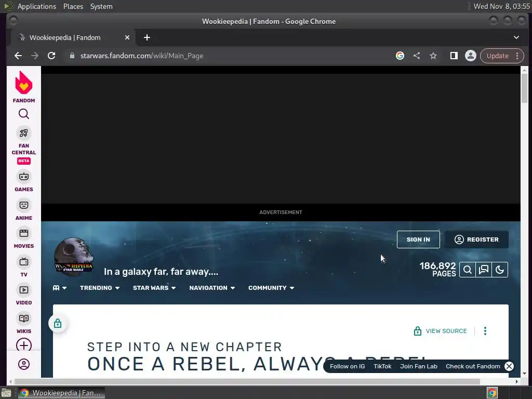
Task: Click the Wookieepedia Death Star logo
Action: coord(74,256)
